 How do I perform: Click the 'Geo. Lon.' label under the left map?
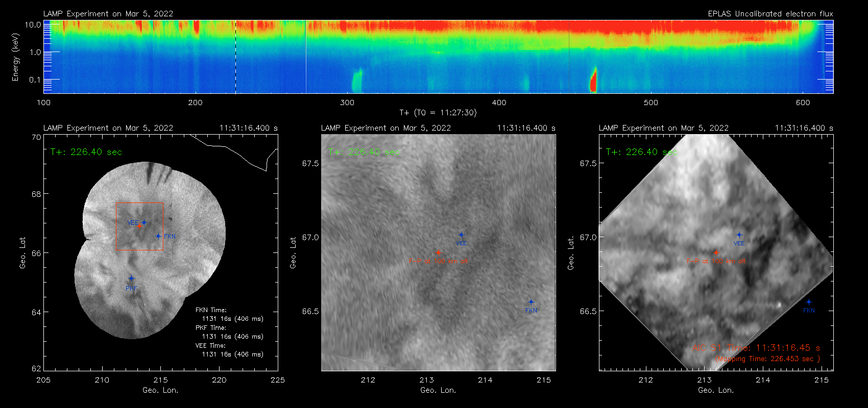point(160,390)
